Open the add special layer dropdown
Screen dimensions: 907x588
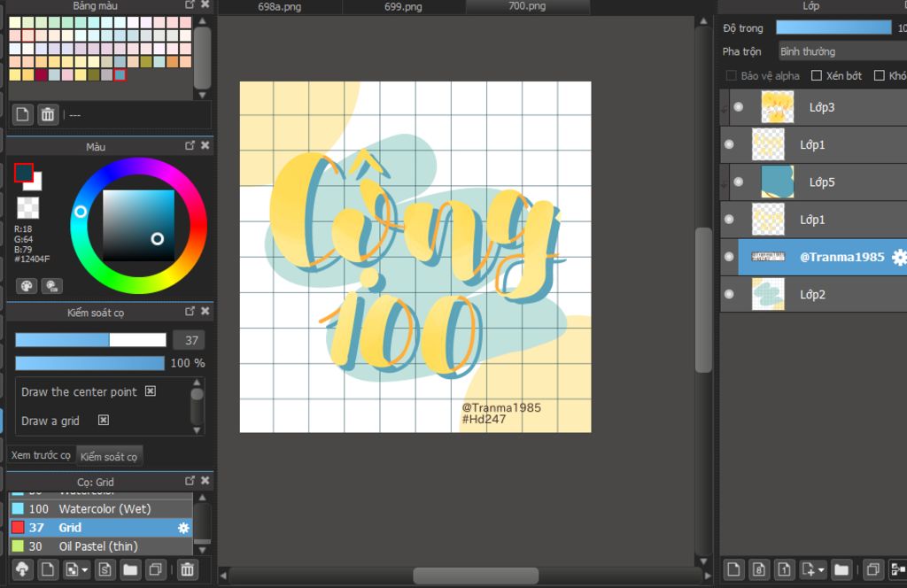(813, 569)
